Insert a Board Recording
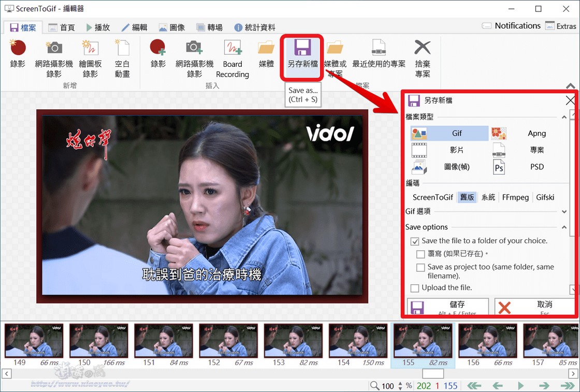 click(x=233, y=59)
